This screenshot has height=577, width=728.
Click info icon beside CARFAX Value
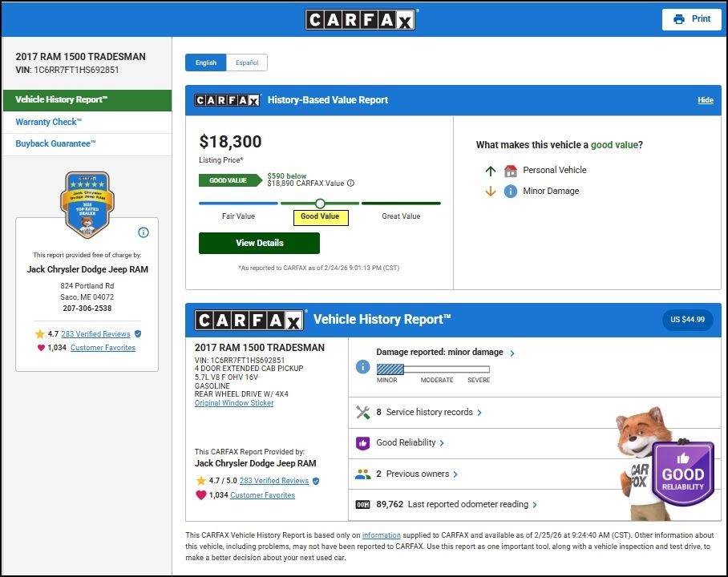[350, 184]
